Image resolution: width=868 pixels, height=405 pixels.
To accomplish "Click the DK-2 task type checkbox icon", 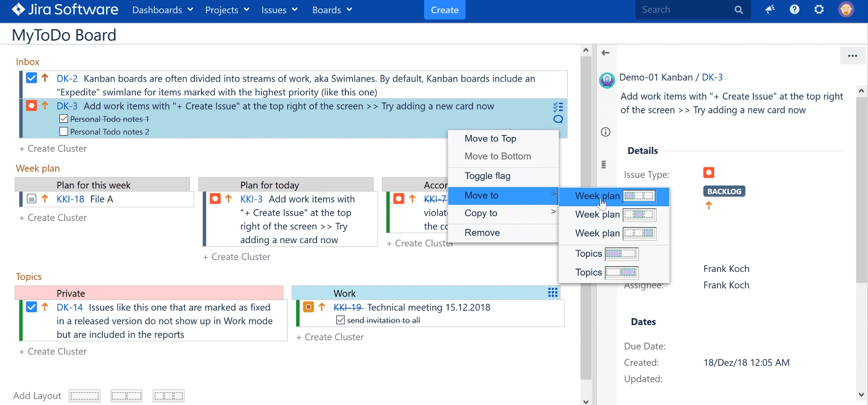I will coord(32,78).
